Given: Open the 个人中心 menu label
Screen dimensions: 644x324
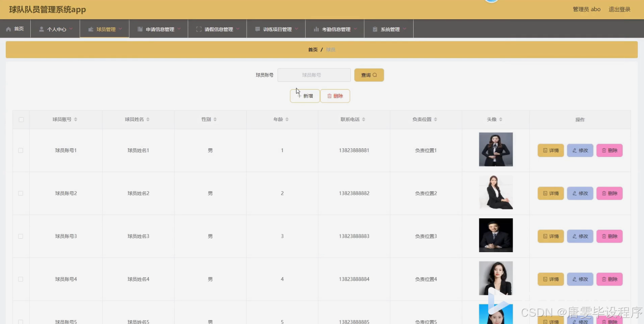Looking at the screenshot, I should 57,29.
